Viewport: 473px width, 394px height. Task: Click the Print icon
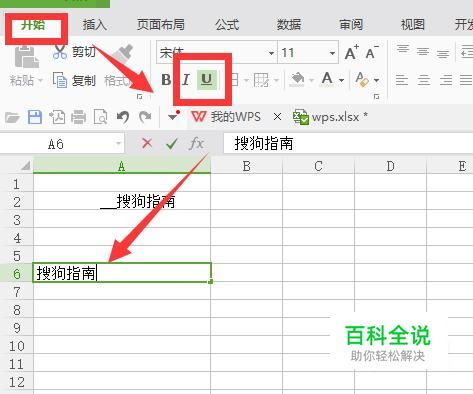click(78, 117)
